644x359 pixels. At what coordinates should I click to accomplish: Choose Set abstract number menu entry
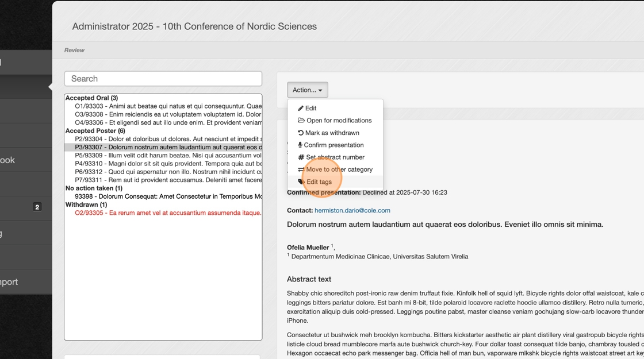[335, 157]
